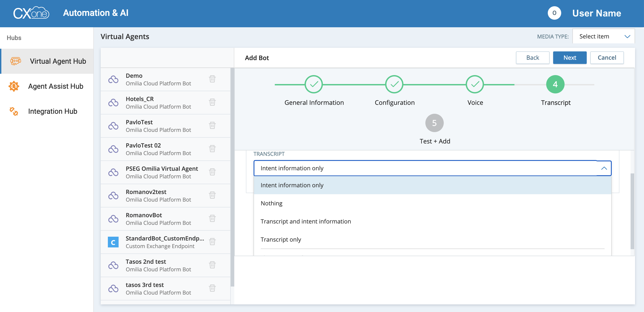Image resolution: width=644 pixels, height=312 pixels.
Task: Collapse the Transcript dropdown chevron
Action: (604, 168)
